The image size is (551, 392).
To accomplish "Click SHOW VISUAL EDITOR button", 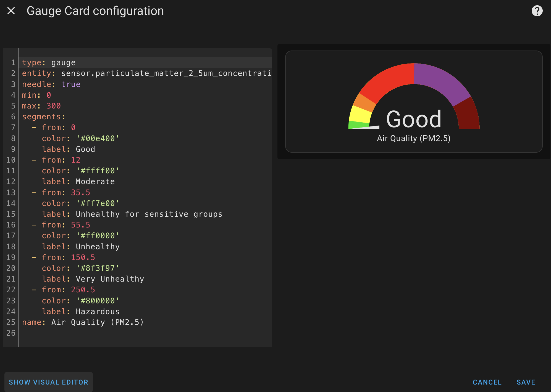I will 48,382.
